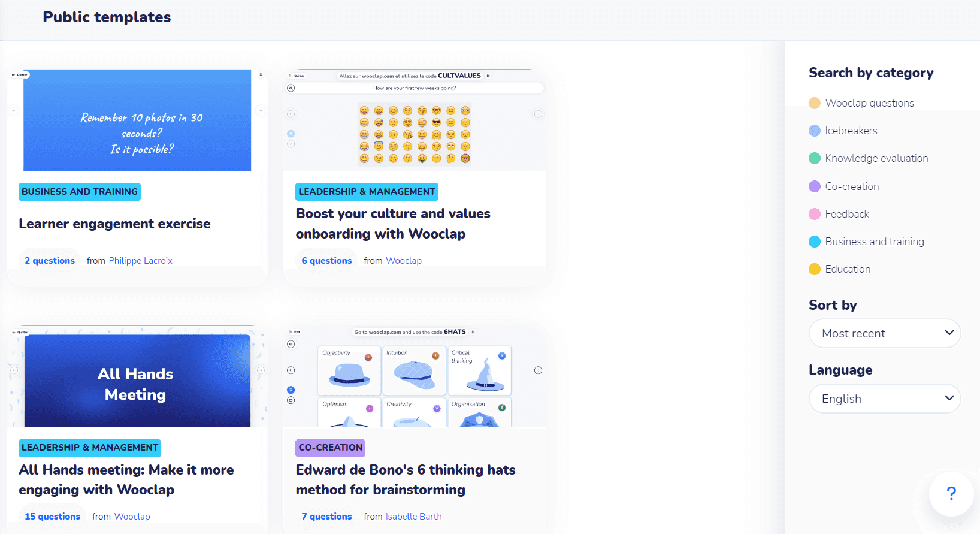Visit author Isabelle Barth's profile

click(414, 517)
